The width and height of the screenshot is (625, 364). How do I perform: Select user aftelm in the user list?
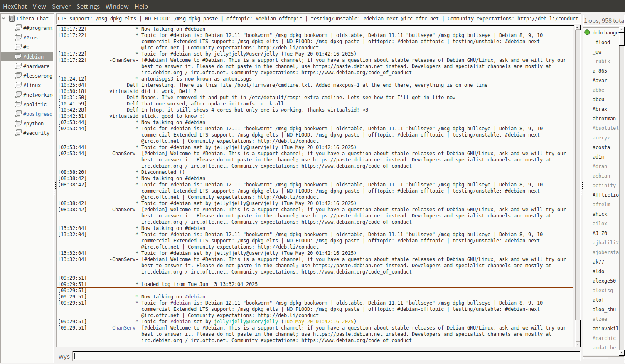[601, 204]
